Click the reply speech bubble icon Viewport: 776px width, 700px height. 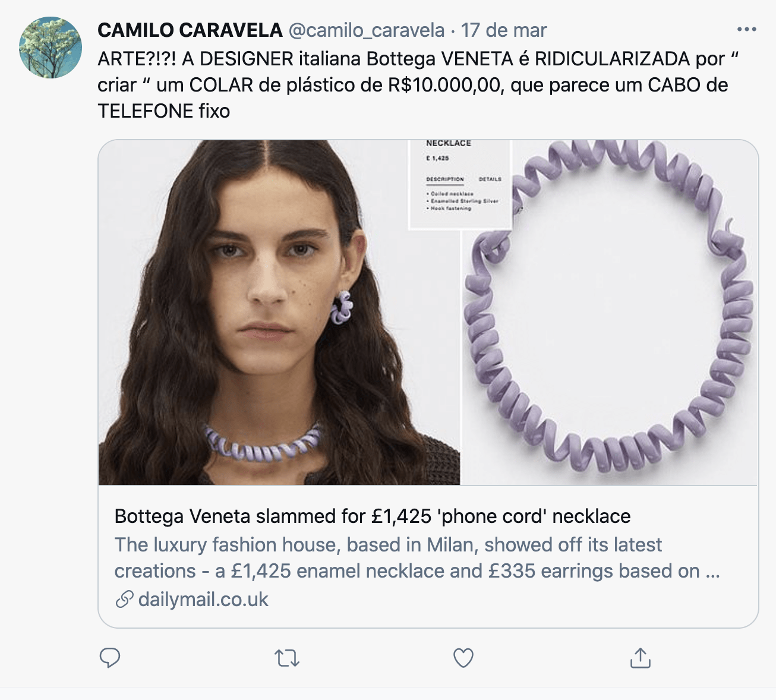pos(110,658)
